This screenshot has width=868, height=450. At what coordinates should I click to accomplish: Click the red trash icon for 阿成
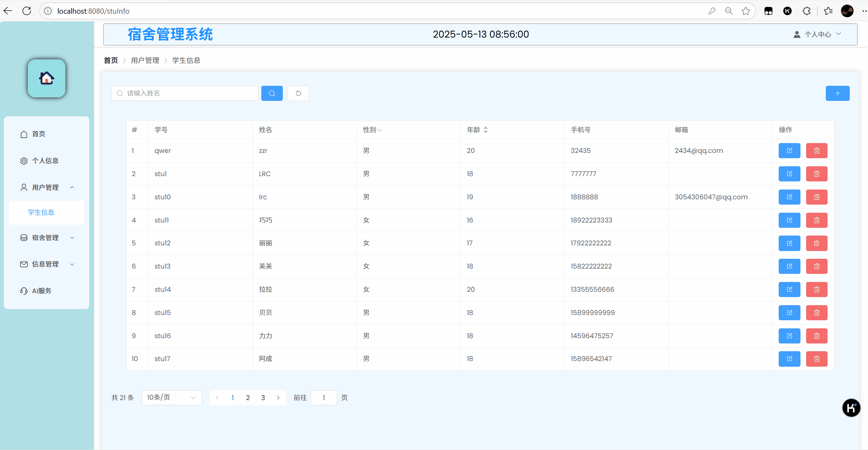pyautogui.click(x=816, y=359)
